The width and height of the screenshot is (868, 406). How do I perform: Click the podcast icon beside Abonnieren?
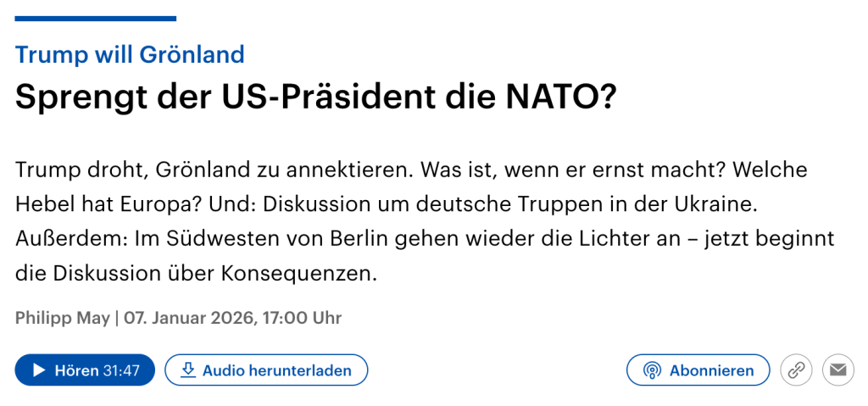coord(651,370)
